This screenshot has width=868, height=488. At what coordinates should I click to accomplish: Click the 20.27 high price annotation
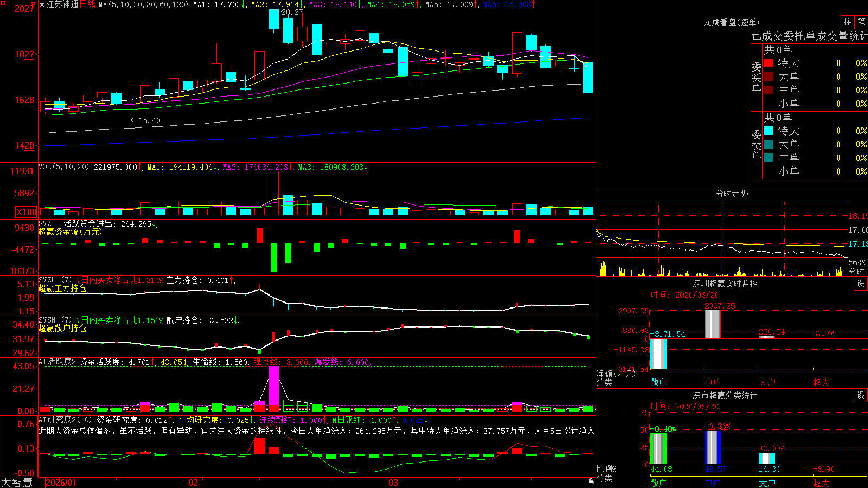pos(291,12)
